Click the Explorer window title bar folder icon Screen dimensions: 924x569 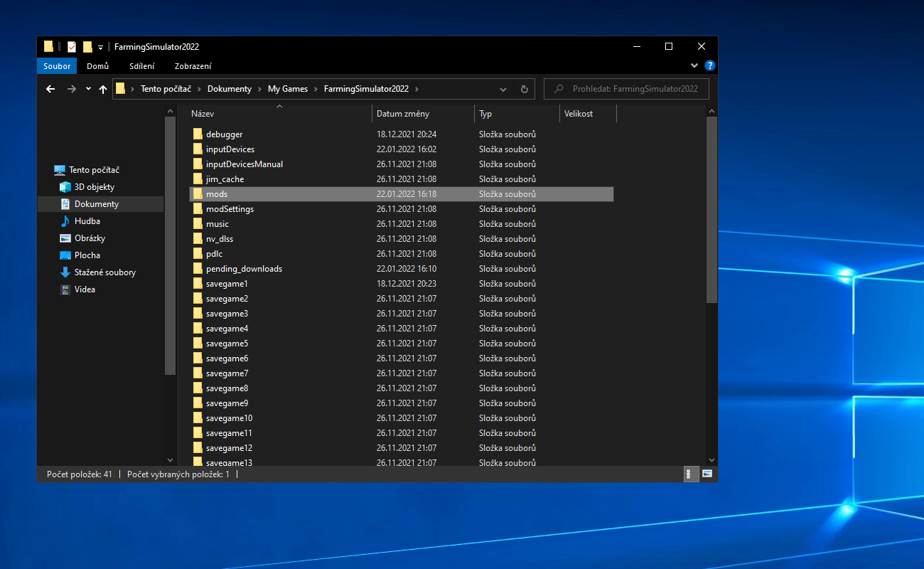coord(48,46)
